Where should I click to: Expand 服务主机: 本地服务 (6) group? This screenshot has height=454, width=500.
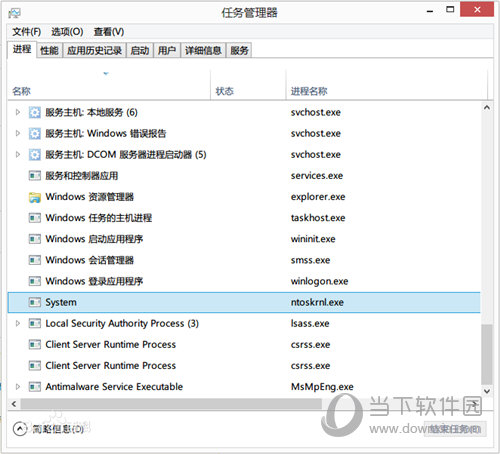point(18,112)
